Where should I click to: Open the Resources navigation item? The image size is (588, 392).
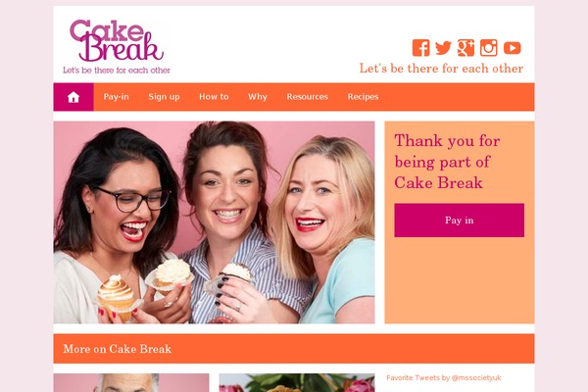tap(308, 97)
